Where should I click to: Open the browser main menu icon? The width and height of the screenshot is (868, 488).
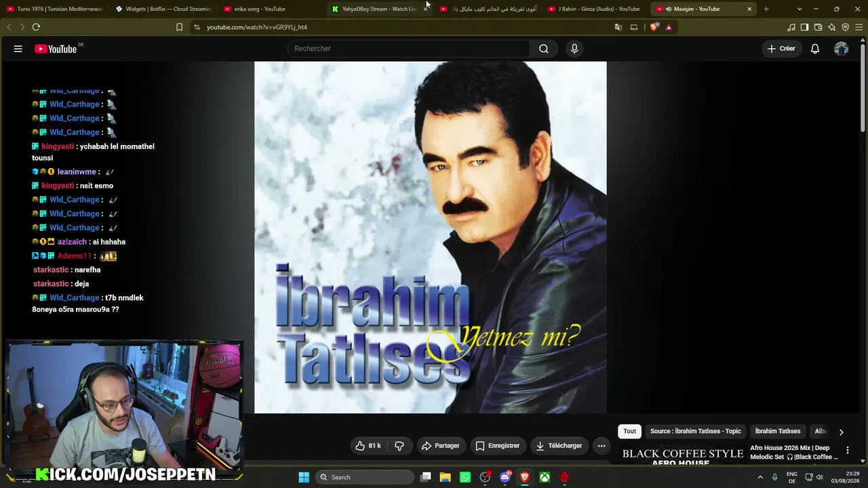pos(859,27)
